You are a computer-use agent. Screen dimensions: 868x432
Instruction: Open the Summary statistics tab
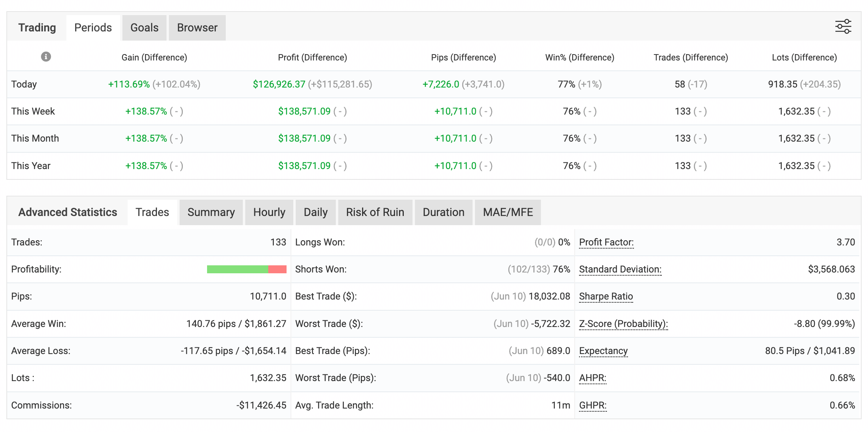point(211,212)
